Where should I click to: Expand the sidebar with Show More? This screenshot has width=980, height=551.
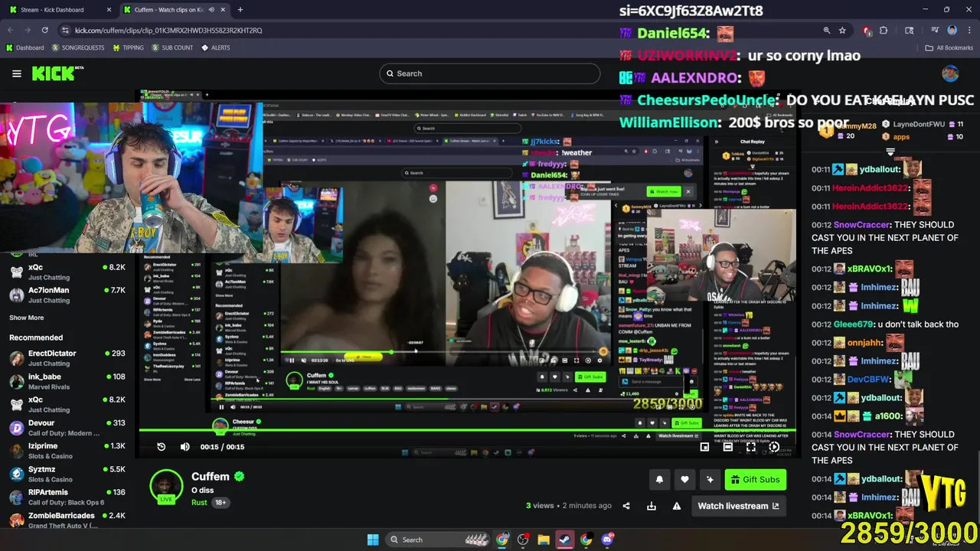pyautogui.click(x=27, y=318)
